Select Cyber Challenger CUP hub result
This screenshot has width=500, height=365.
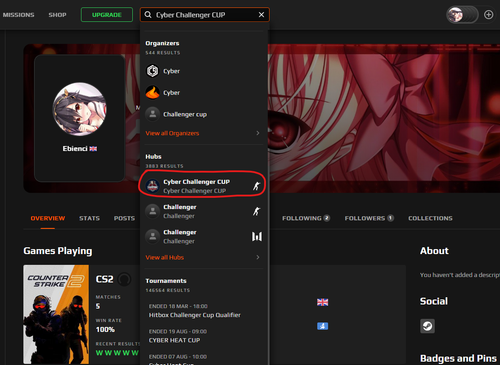coord(203,186)
